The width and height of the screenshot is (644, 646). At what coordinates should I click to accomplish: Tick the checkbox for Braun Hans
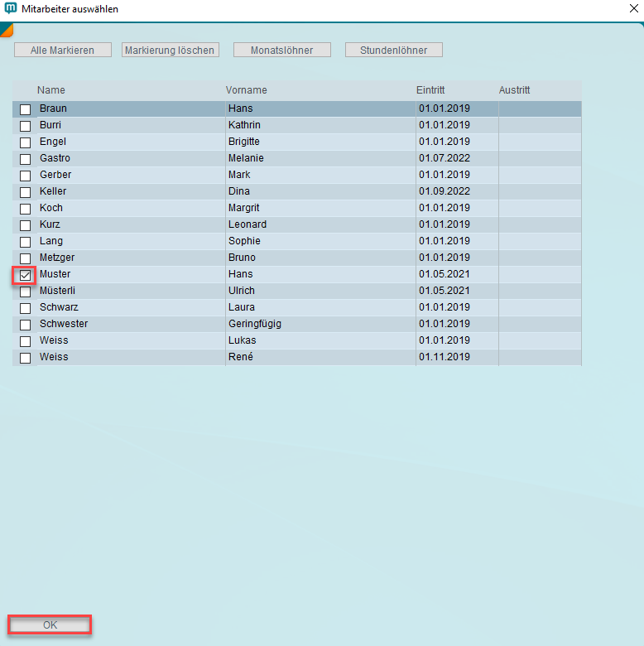(x=25, y=109)
